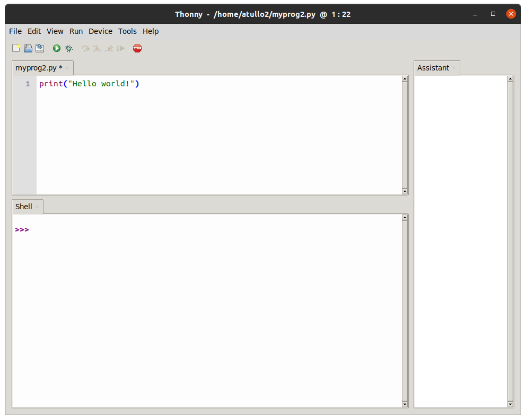Click the editor scrollbar down arrow
Screen dimensions: 526x420
pos(405,191)
